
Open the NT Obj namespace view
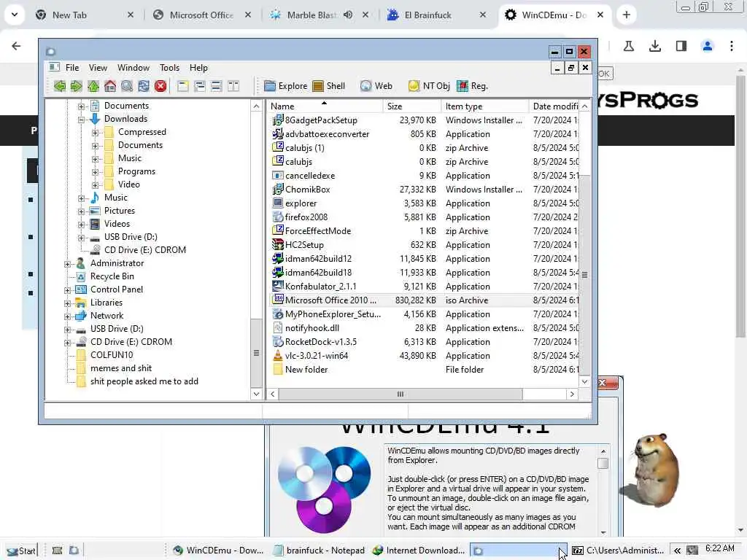[429, 86]
